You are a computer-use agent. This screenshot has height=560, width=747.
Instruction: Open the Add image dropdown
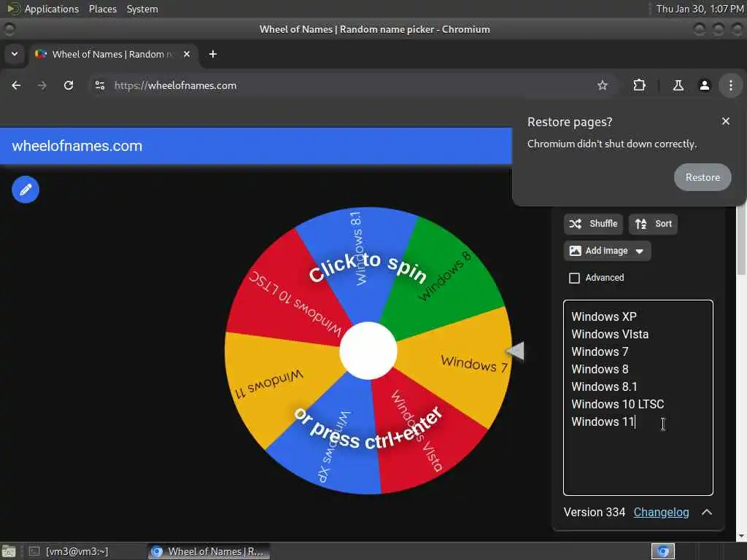(607, 251)
